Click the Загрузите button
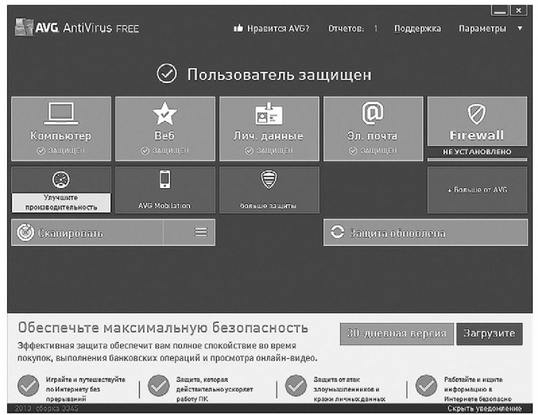The image size is (538, 415). (x=490, y=333)
